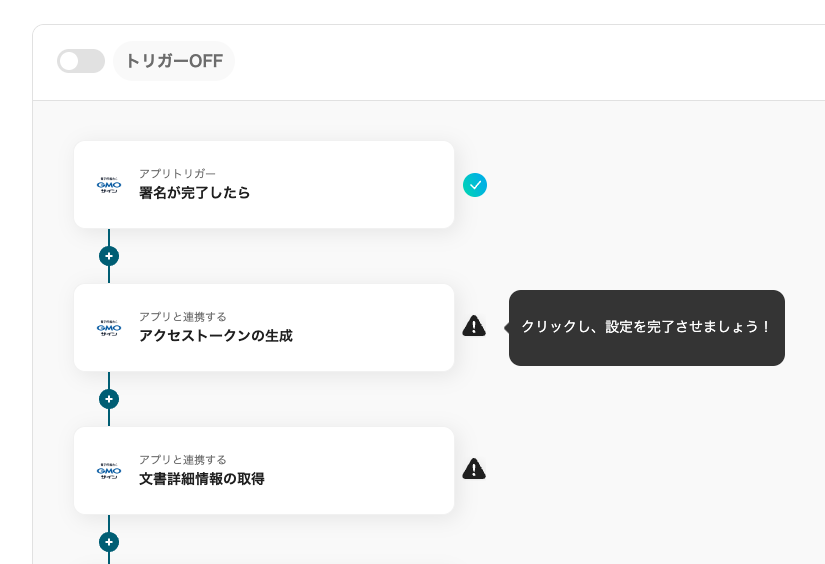This screenshot has height=564, width=825.
Task: Add a step below 文書詳細情報の取得 via plus
Action: pos(109,542)
